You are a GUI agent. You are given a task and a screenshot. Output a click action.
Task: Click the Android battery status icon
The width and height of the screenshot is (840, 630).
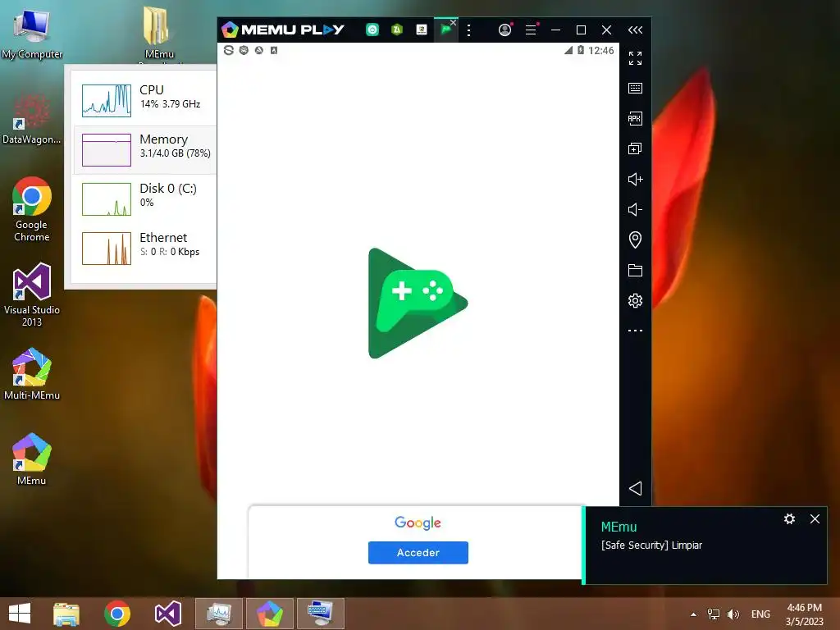pos(581,50)
